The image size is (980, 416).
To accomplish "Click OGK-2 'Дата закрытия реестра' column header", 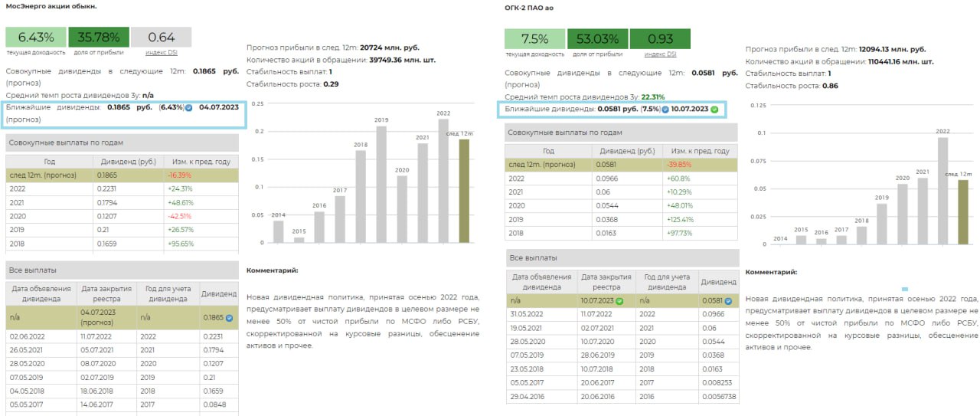I will 606,281.
